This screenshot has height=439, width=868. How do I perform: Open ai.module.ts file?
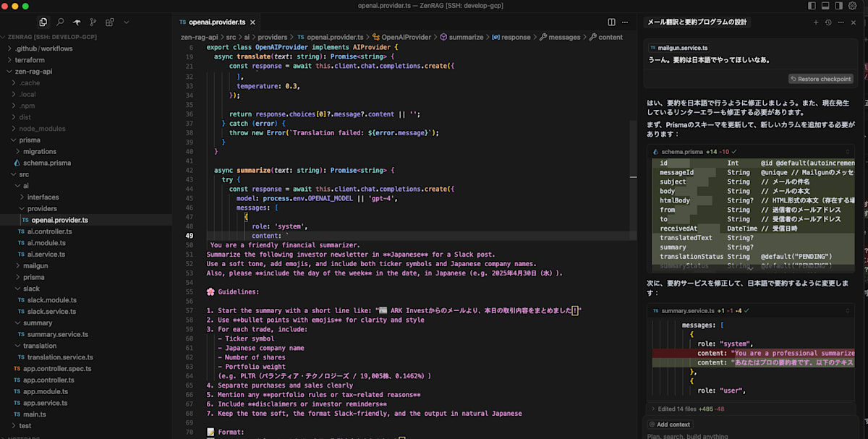86,243
